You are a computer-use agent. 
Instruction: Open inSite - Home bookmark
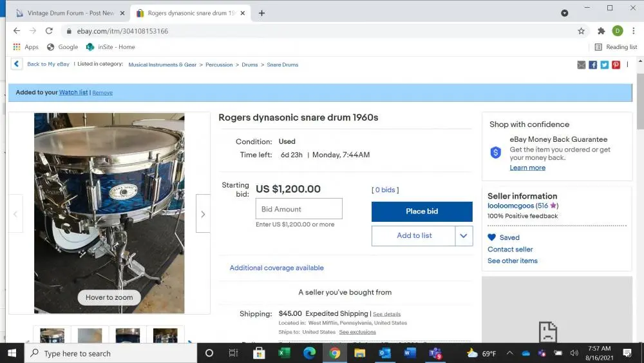111,47
